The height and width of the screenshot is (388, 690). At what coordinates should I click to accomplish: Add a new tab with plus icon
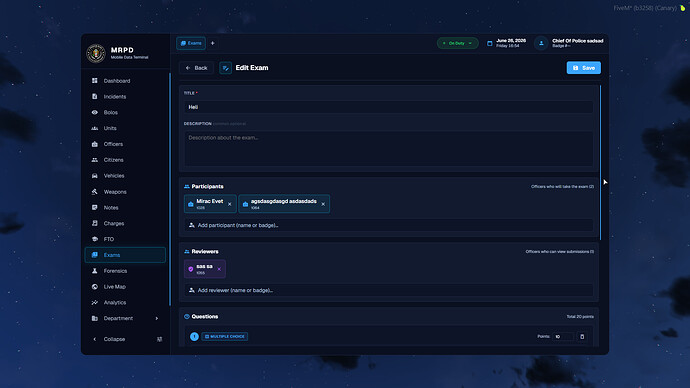213,43
